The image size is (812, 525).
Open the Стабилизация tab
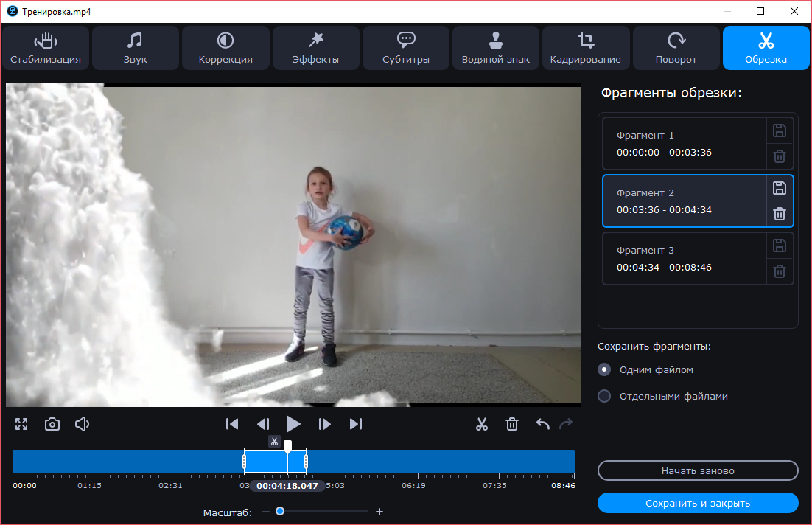point(46,49)
